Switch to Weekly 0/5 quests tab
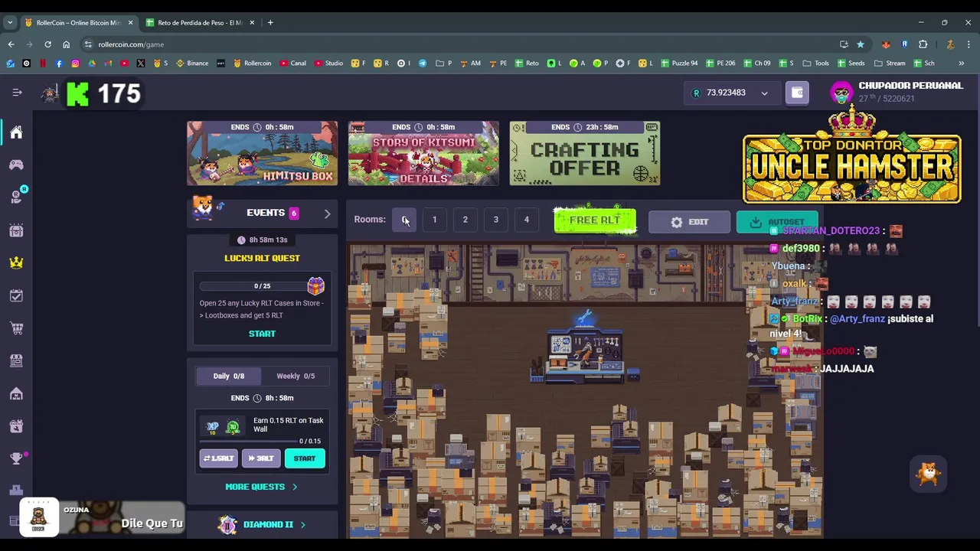This screenshot has width=980, height=551. pos(296,376)
